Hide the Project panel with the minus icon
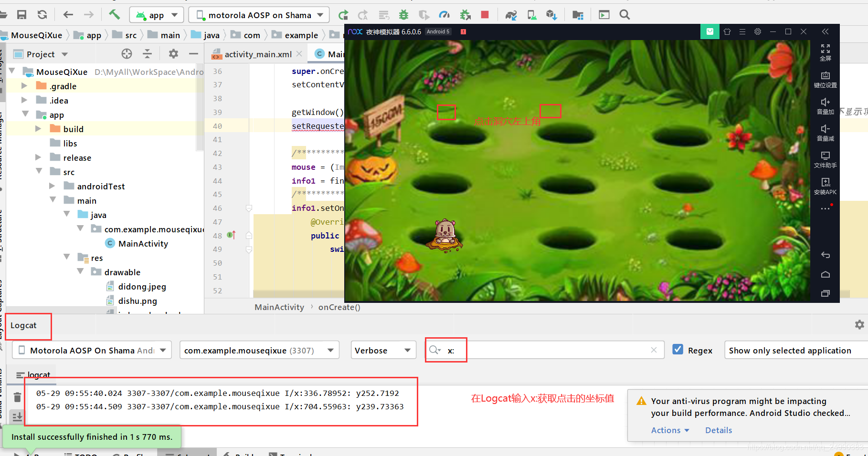Screen dimensions: 868x456 pyautogui.click(x=193, y=54)
